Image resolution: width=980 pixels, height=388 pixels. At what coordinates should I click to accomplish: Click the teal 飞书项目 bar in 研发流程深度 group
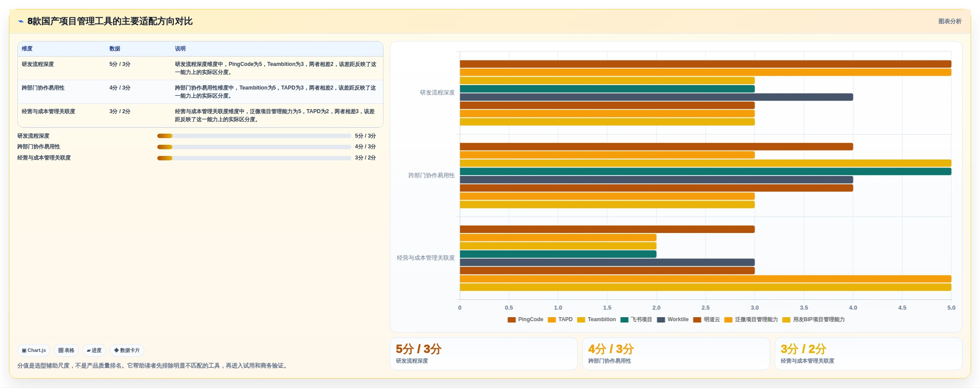(x=607, y=89)
